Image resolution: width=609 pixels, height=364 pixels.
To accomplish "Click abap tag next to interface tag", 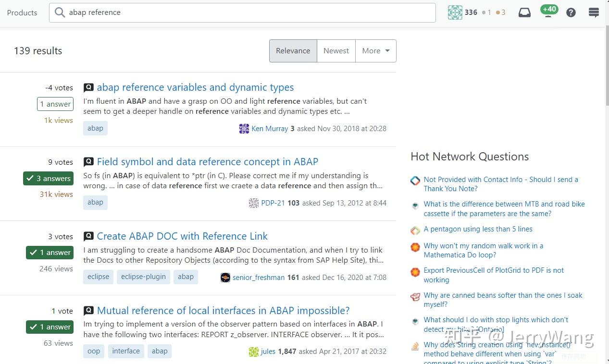I will pos(160,351).
